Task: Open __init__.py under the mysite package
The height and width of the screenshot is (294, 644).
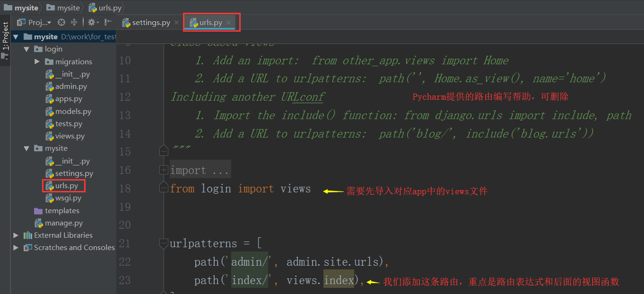Action: pyautogui.click(x=68, y=161)
